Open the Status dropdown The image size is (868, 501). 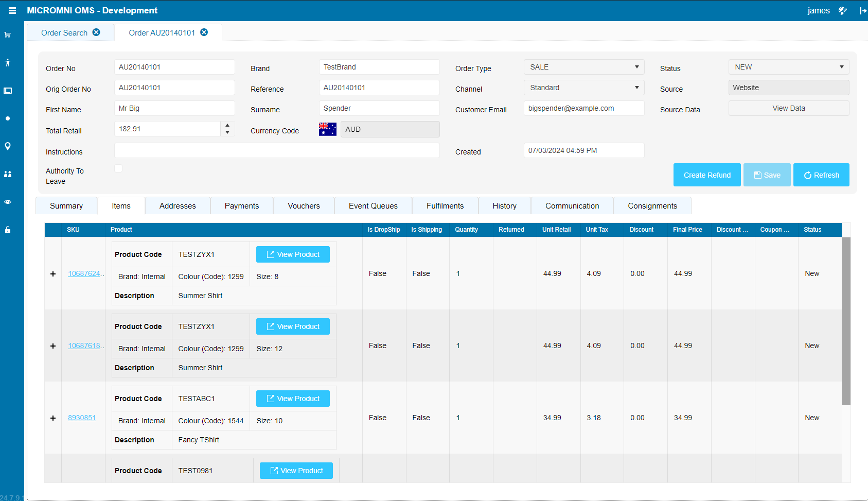click(x=789, y=67)
